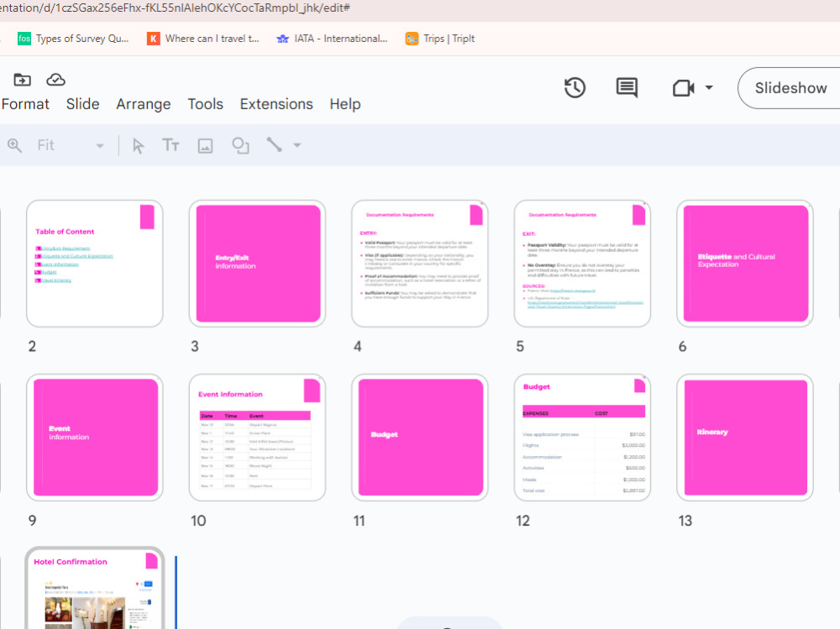Screen dimensions: 840x629
Task: Click the Move to folder icon
Action: 22,80
